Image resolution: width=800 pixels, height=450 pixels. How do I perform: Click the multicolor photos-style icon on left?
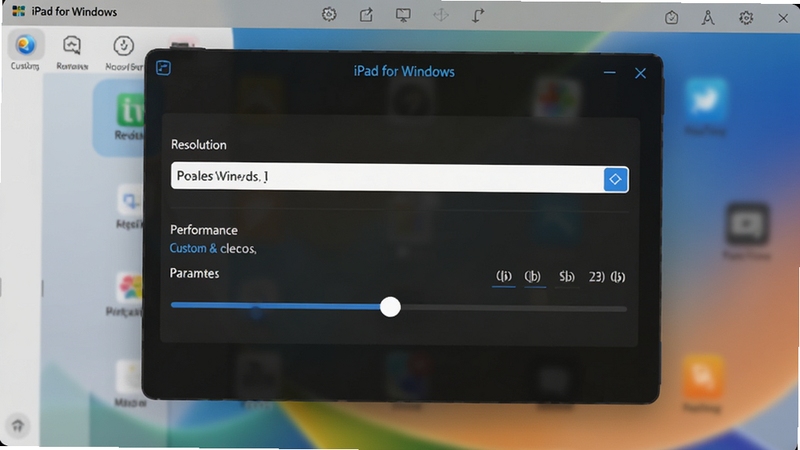pyautogui.click(x=129, y=287)
